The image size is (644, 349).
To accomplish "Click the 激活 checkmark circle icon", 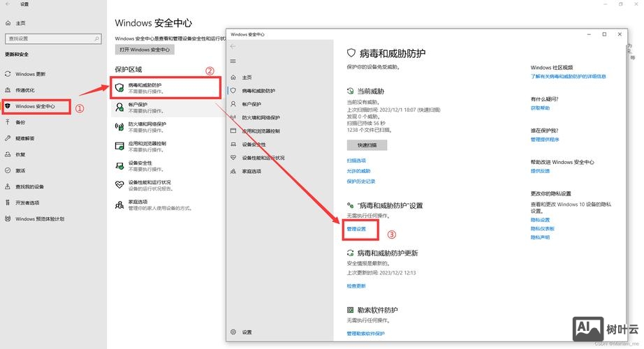I will [8, 170].
